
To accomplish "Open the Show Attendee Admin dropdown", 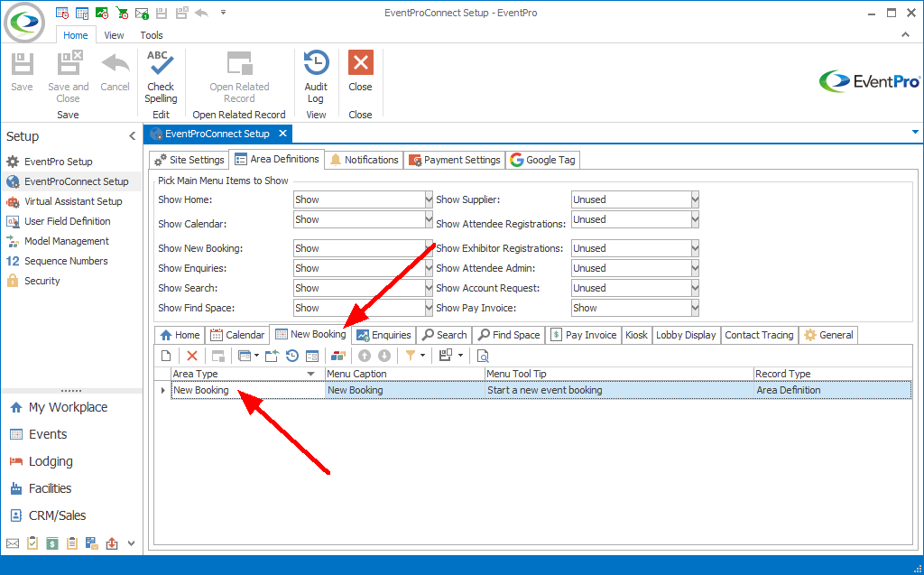I will [695, 268].
